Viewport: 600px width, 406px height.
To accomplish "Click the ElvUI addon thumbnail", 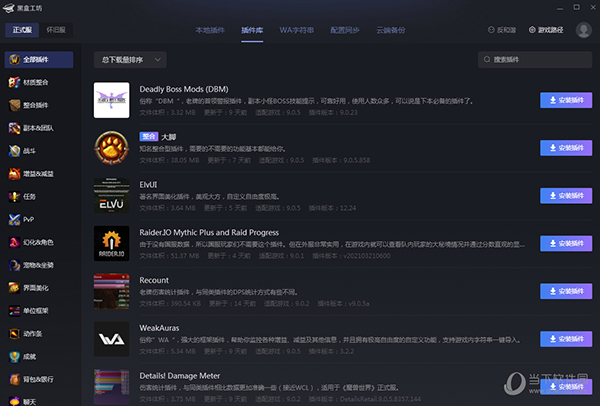I will click(x=111, y=196).
